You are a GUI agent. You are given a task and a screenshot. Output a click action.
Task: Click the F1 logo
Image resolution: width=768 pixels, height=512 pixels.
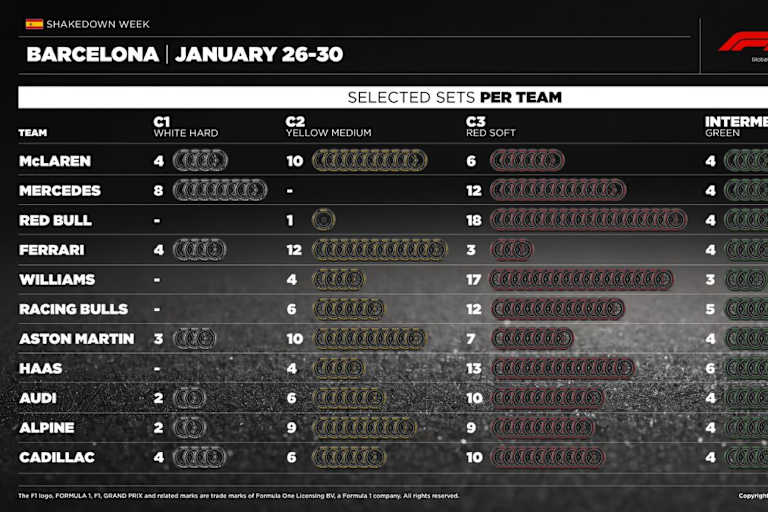743,42
